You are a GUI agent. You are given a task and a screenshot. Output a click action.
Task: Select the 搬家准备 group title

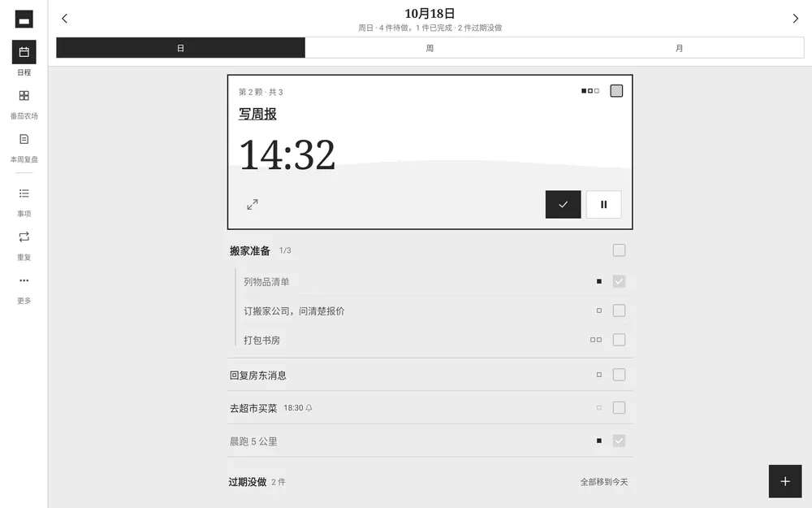[249, 251]
